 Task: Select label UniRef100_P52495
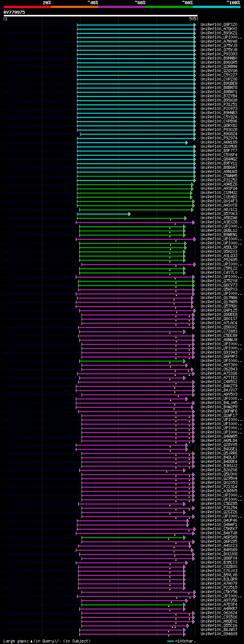219,260
